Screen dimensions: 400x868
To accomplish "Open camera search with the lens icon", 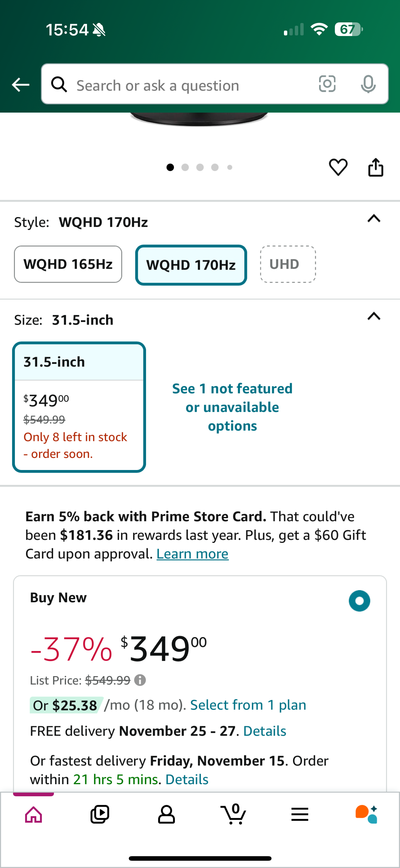I will point(327,84).
